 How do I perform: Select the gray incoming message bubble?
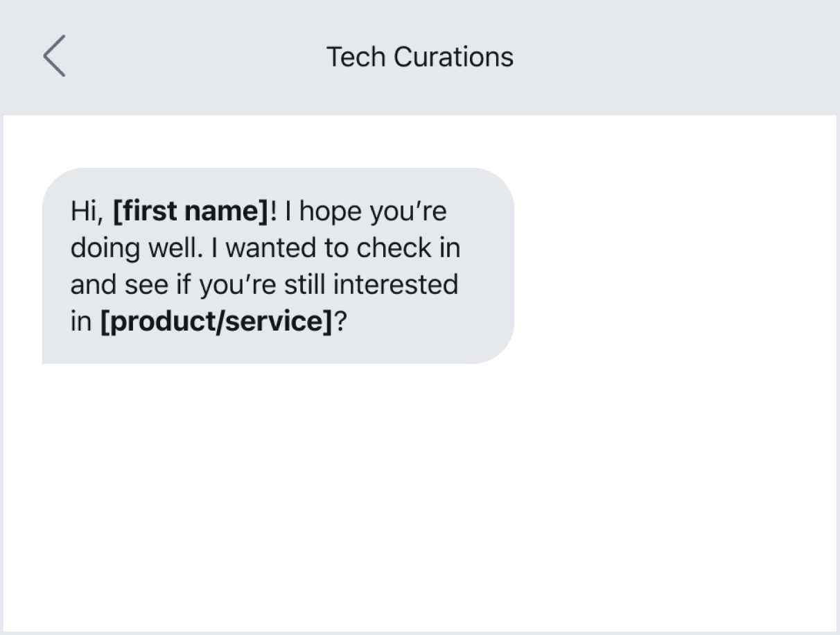[277, 267]
